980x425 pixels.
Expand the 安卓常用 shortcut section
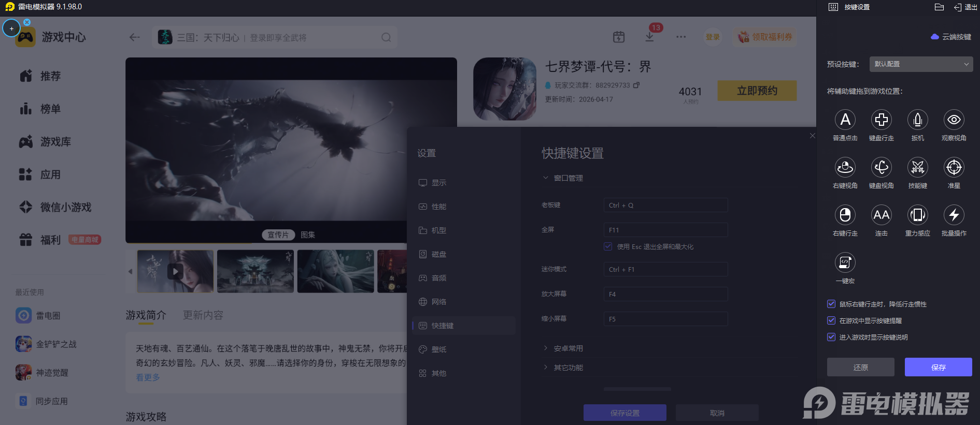pyautogui.click(x=568, y=348)
